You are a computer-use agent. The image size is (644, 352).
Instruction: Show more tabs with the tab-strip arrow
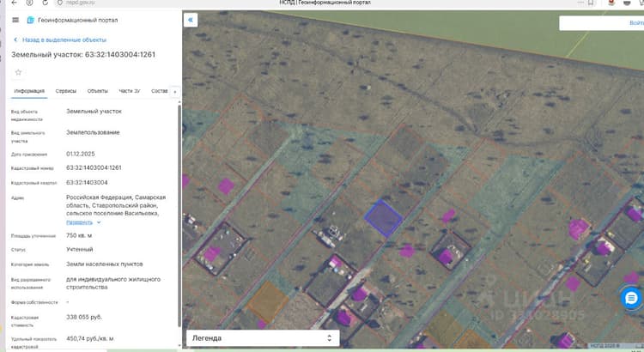[x=175, y=92]
